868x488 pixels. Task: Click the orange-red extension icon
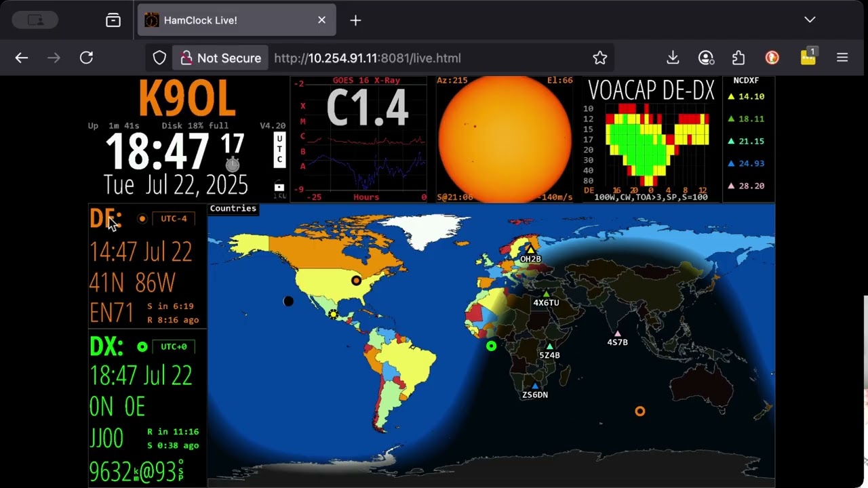tap(772, 58)
